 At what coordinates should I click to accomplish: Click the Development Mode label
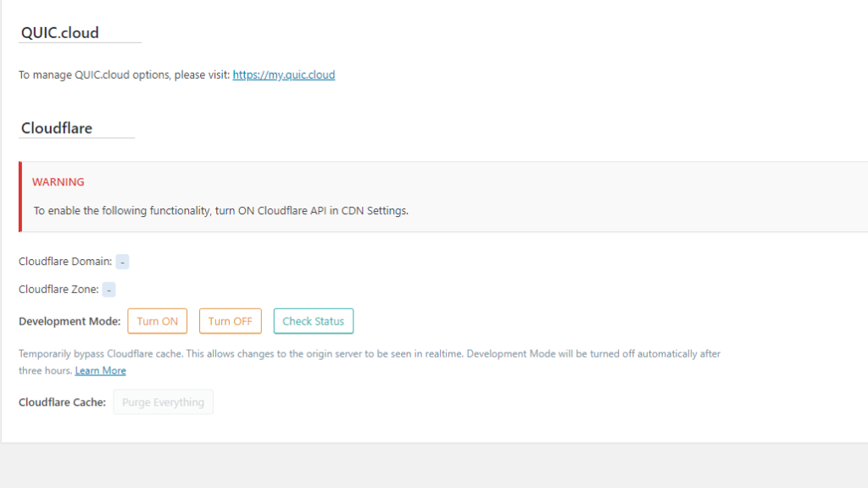[x=70, y=321]
